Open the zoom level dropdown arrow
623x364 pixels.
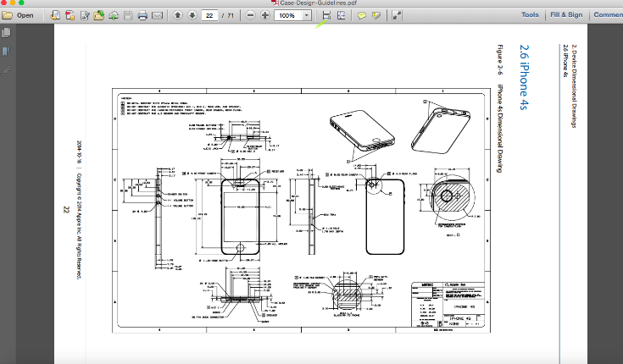click(307, 15)
